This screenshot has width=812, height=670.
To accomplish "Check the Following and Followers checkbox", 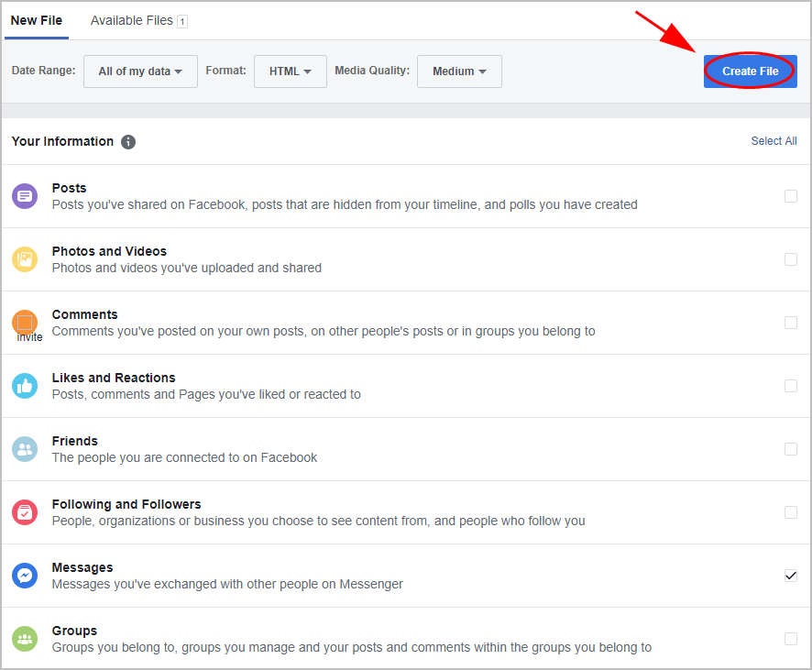I will tap(790, 512).
